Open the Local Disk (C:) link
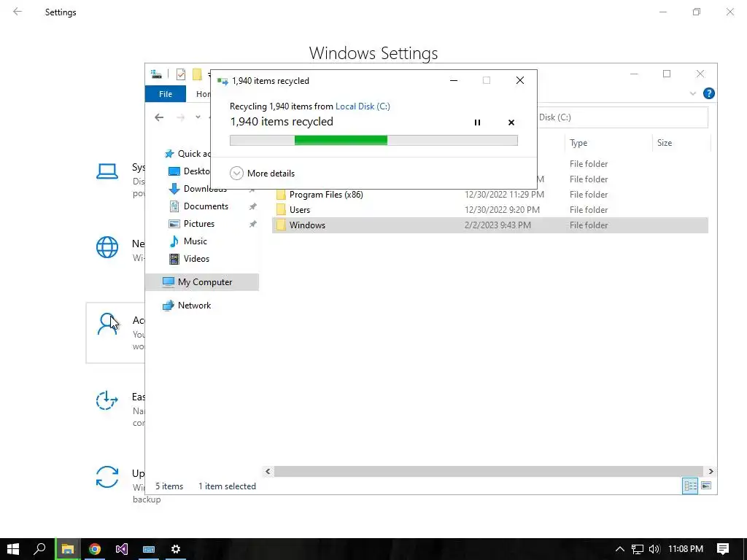This screenshot has height=560, width=747. [x=363, y=106]
